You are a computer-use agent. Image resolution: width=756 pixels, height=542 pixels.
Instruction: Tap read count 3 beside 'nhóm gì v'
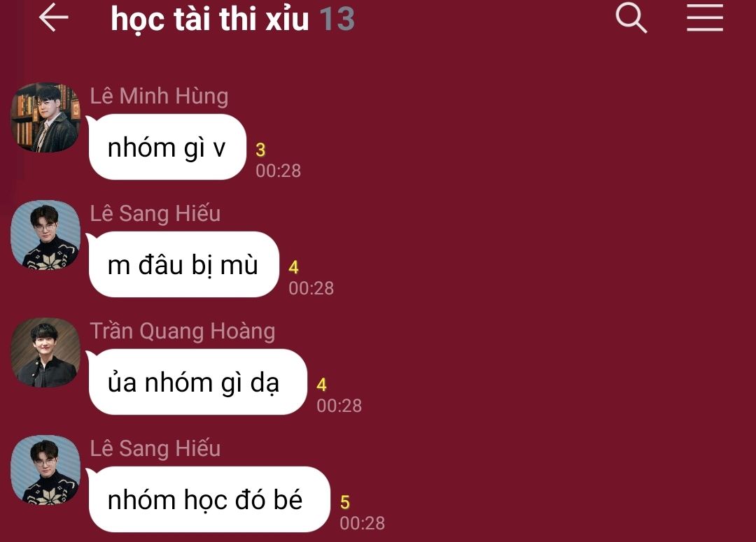tap(260, 150)
